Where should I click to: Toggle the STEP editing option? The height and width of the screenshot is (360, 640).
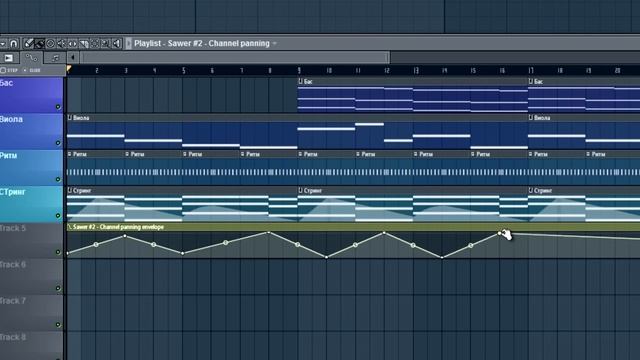[x=9, y=70]
